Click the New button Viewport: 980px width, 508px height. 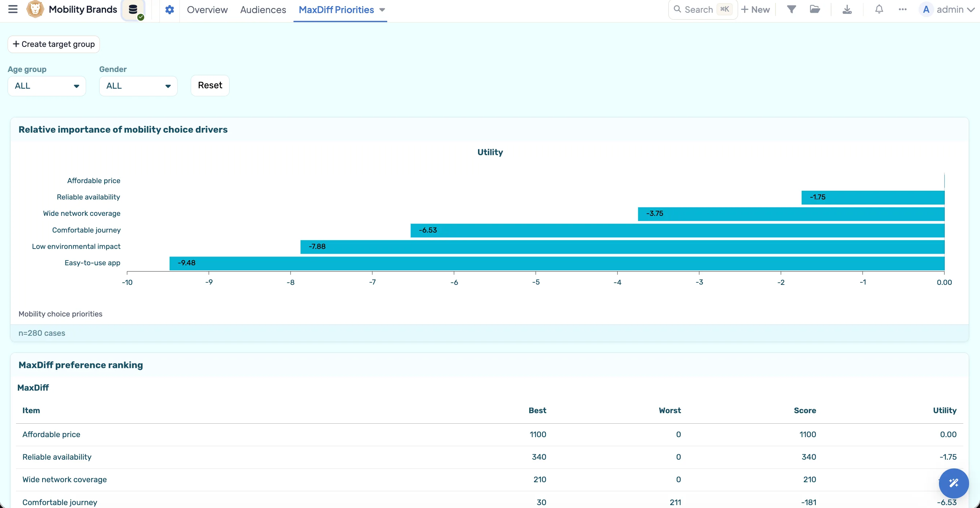[x=755, y=9]
